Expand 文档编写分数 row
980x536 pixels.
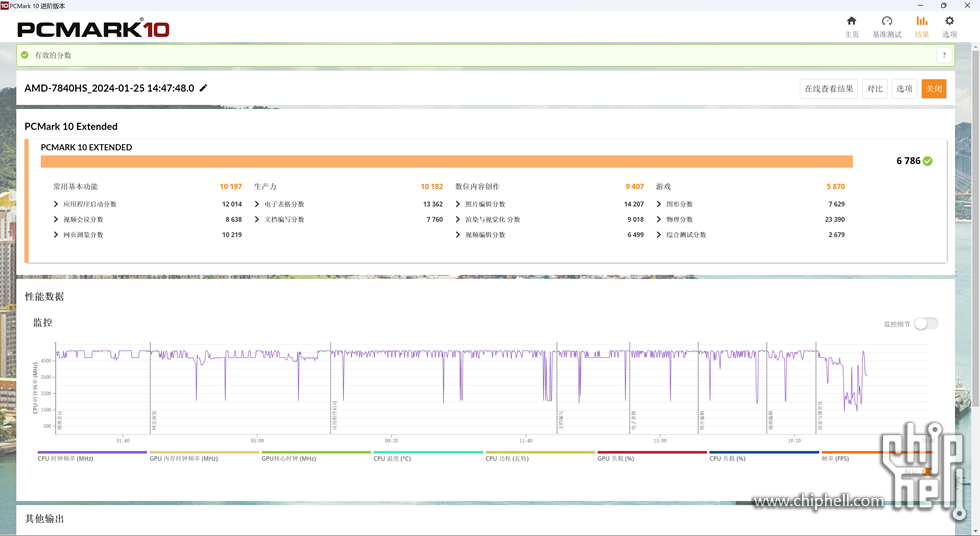coord(257,219)
